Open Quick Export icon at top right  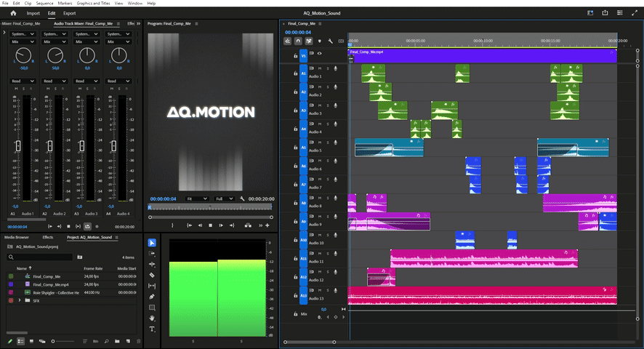[605, 13]
